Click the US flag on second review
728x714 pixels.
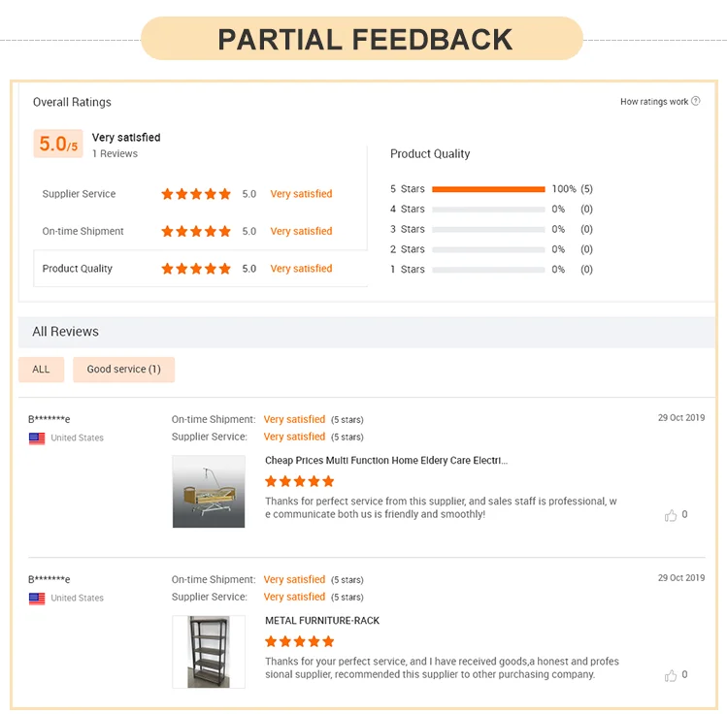pos(37,599)
